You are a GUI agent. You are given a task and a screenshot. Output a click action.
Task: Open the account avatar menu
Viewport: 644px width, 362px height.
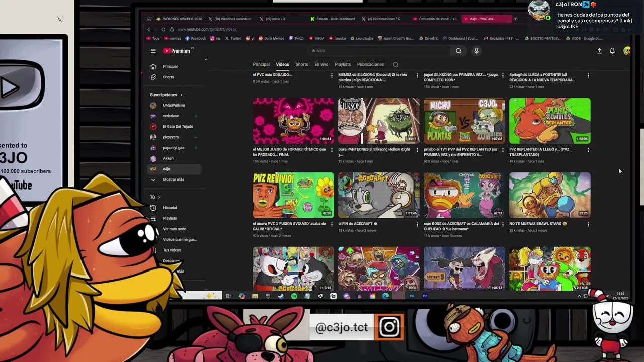point(626,51)
